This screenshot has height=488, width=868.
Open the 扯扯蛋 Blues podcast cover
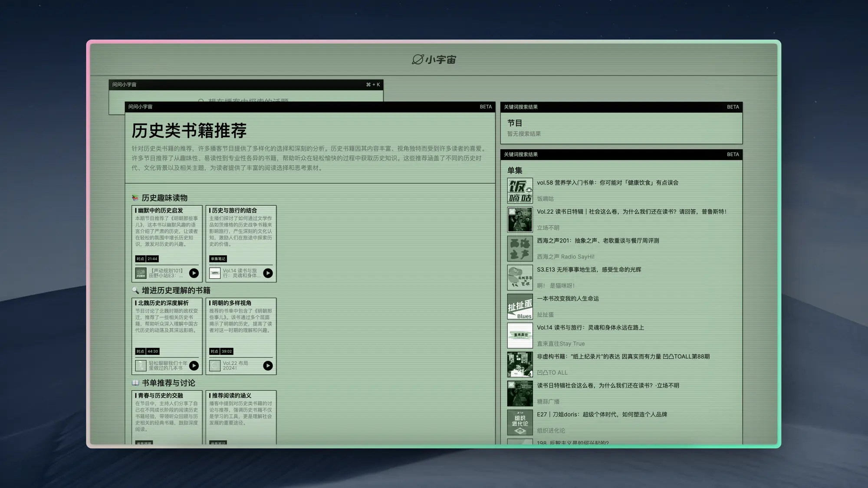520,306
